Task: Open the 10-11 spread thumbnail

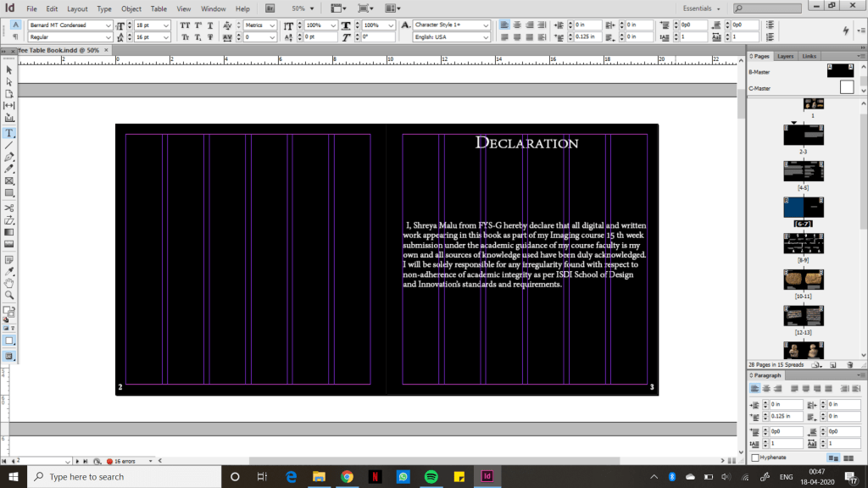Action: tap(804, 280)
